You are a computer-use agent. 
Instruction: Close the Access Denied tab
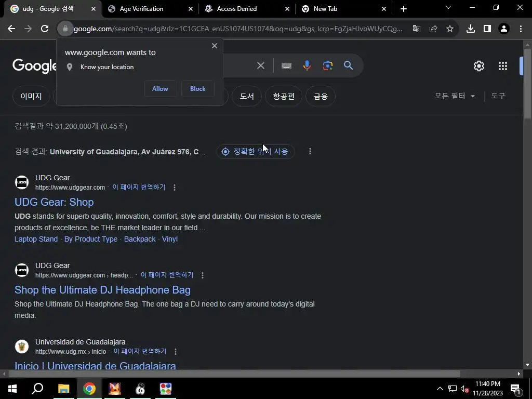coord(287,9)
